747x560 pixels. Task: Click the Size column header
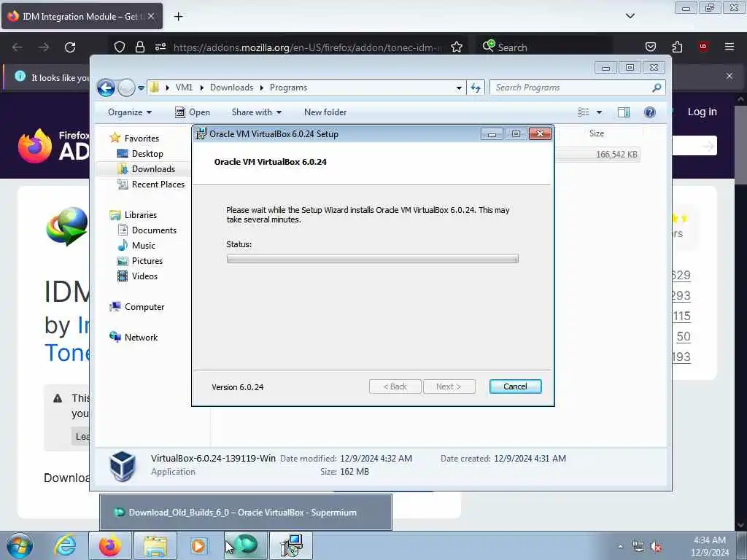click(597, 133)
